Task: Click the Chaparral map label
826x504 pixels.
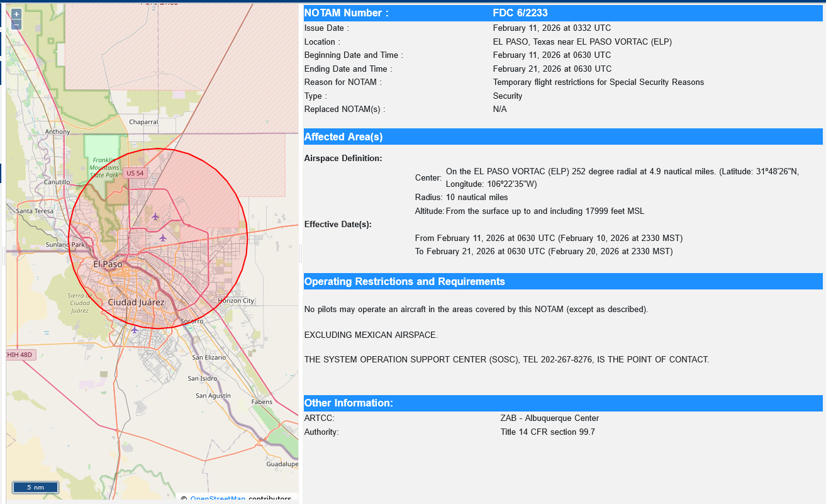Action: pos(143,122)
